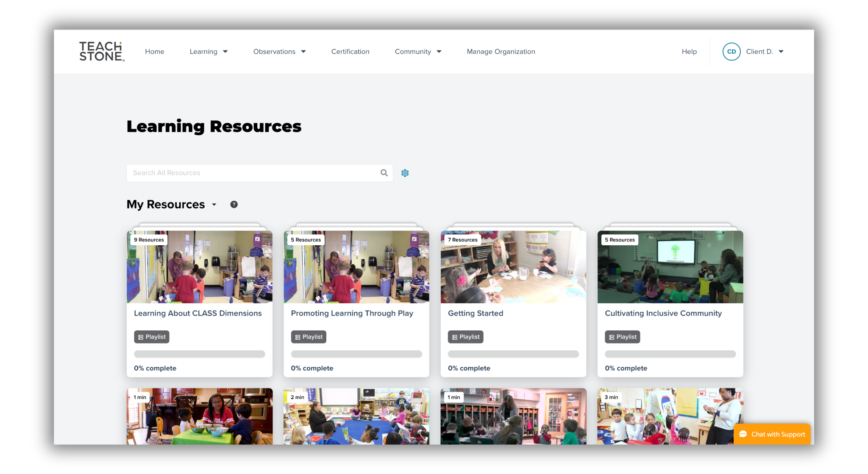Open Manage Organization in navigation
Screen dimensions: 868x474
pos(501,52)
